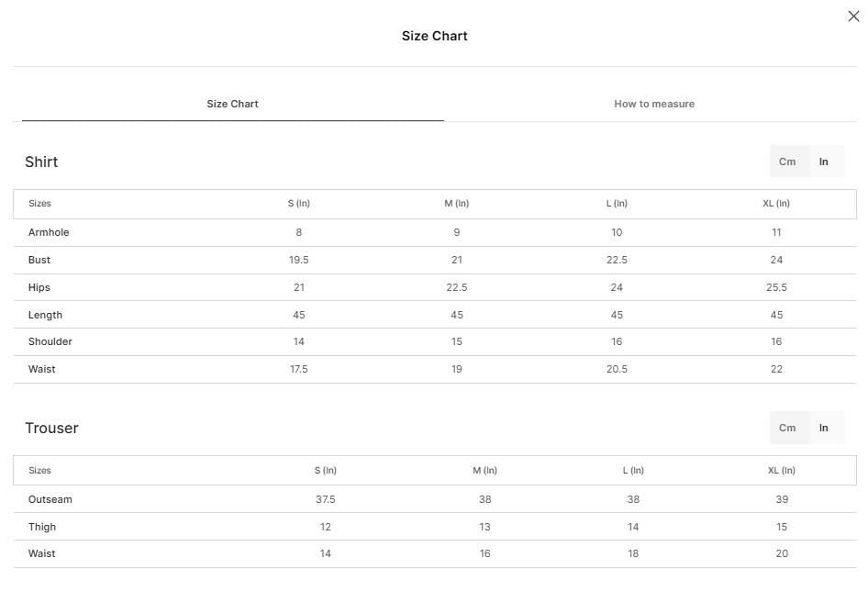Switch Trouser units to Cm
Screen dimensions: 868x591
pyautogui.click(x=787, y=428)
